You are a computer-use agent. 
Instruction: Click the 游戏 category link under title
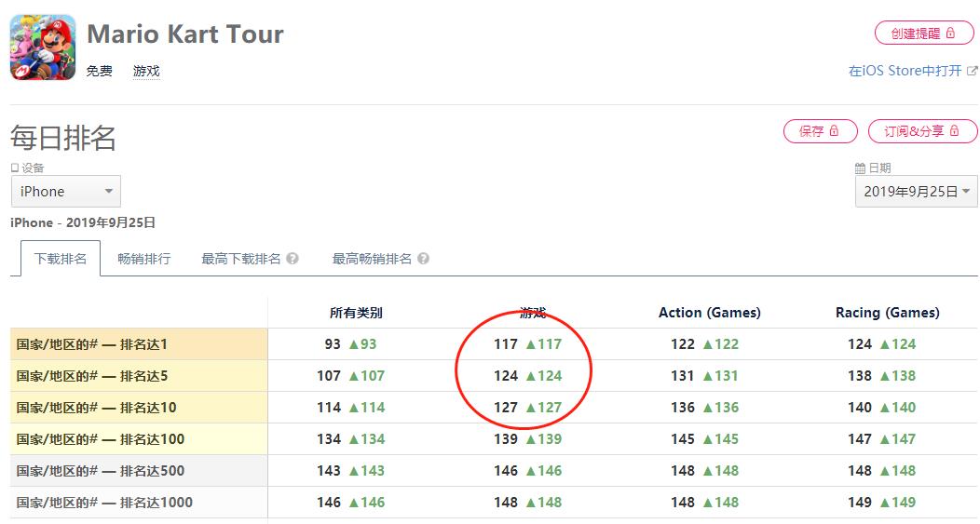coord(146,71)
